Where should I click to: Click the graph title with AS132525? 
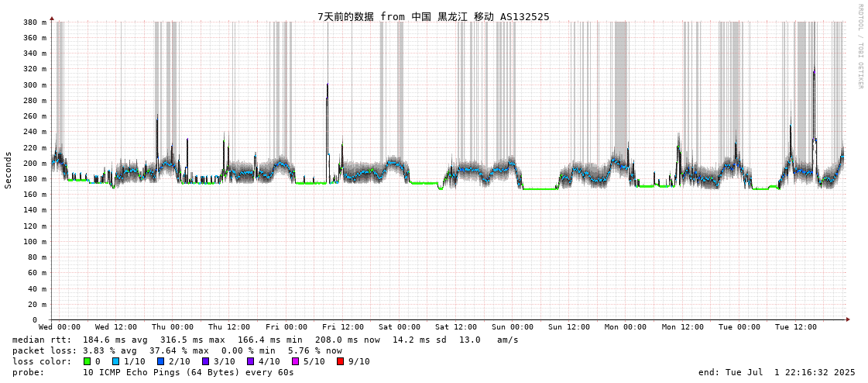coord(434,16)
